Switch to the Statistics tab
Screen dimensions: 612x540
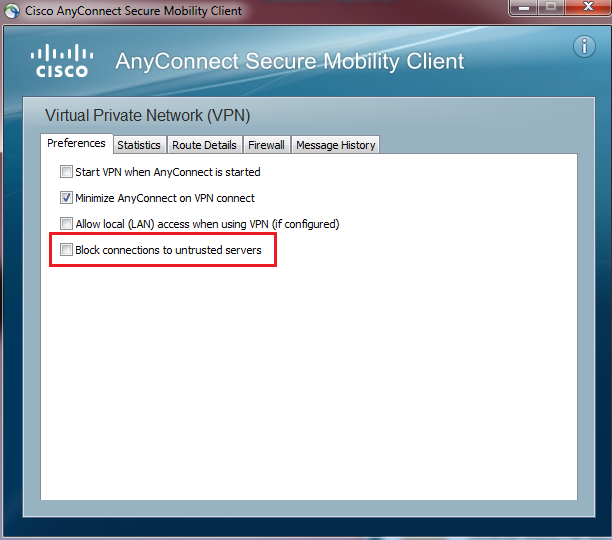click(139, 145)
